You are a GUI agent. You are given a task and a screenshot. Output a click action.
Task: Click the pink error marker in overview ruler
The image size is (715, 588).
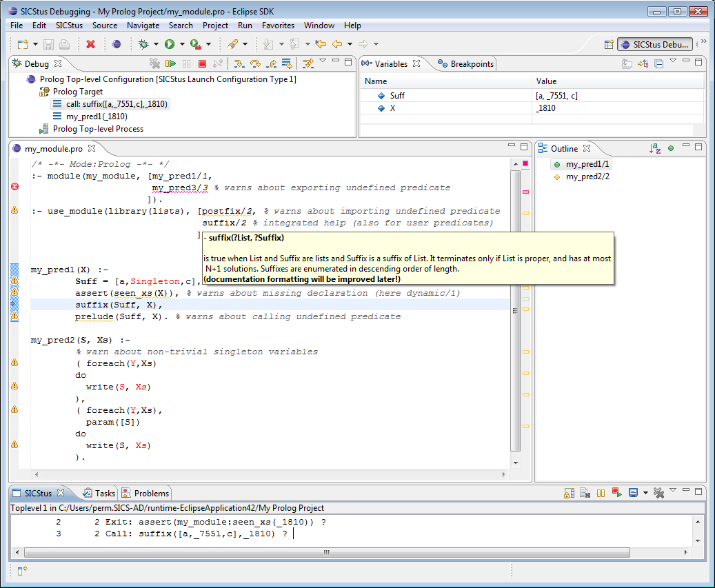525,192
